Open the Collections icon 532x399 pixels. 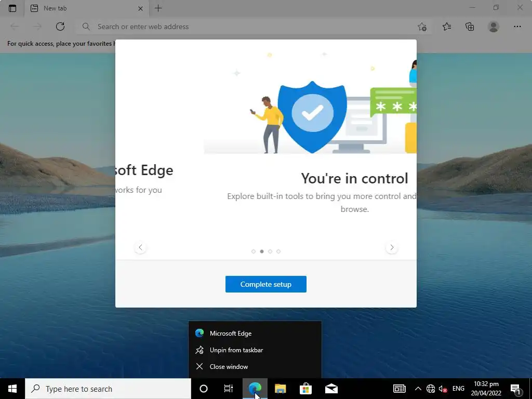[470, 26]
